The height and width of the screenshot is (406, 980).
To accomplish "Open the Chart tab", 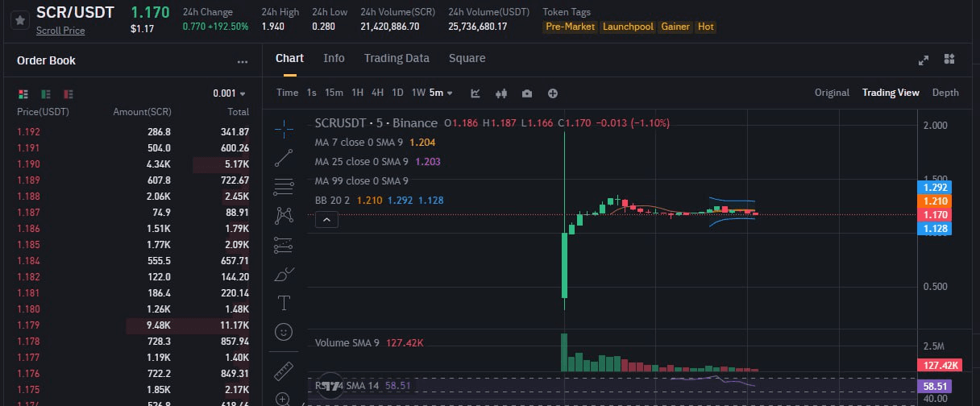I will click(289, 58).
